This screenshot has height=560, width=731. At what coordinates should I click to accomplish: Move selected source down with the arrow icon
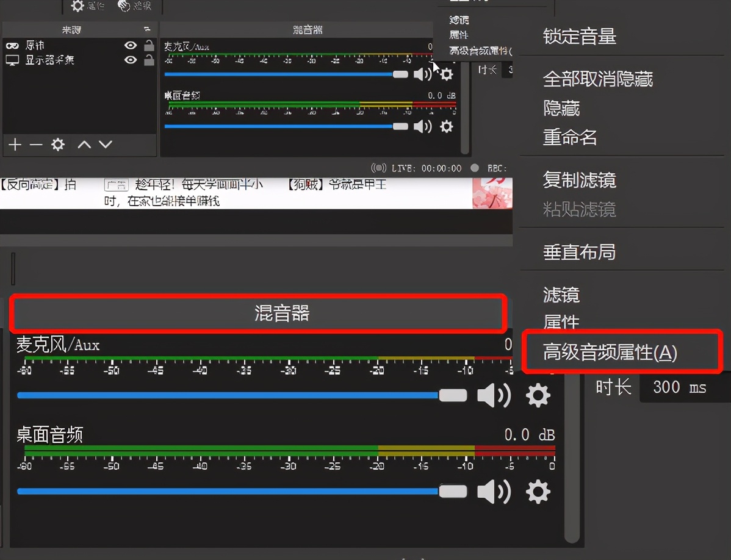click(105, 145)
